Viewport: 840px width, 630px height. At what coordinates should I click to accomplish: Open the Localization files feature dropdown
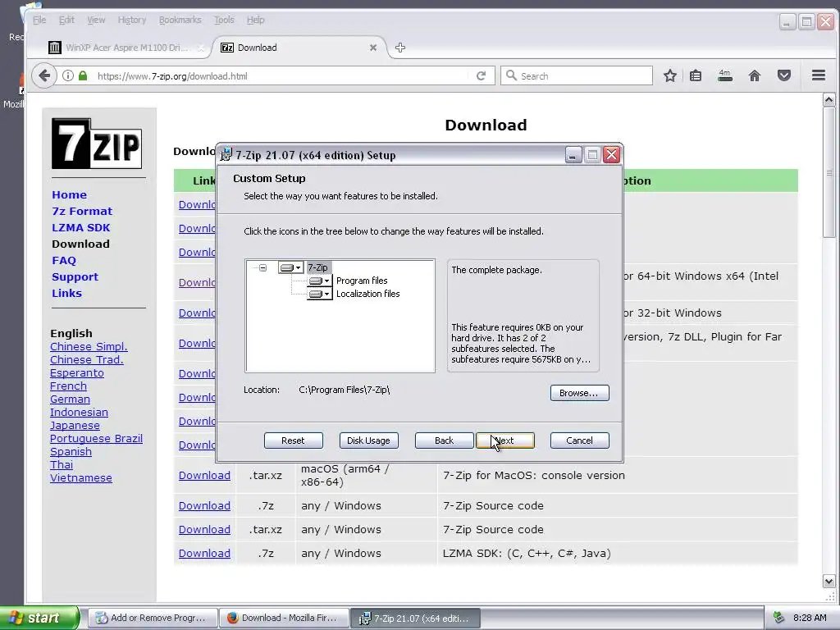319,294
